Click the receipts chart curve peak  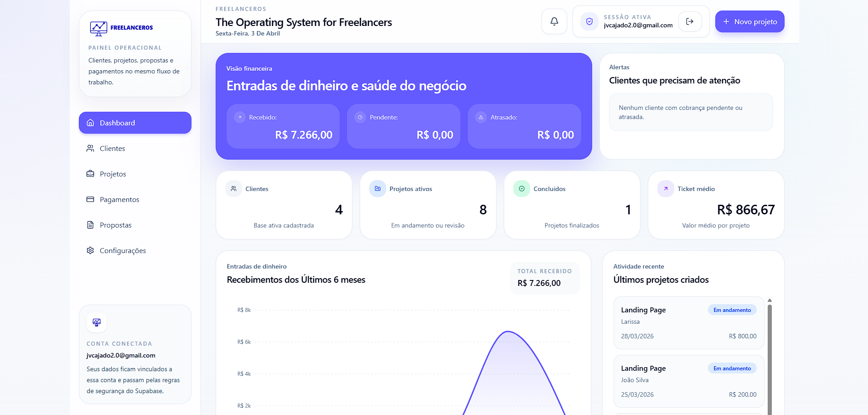[x=508, y=332]
